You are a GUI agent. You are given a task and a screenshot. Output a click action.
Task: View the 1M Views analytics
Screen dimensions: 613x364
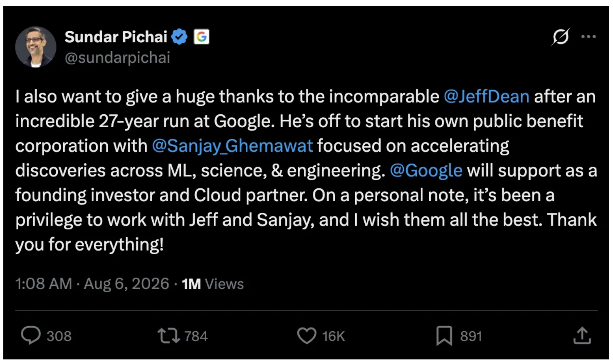click(x=213, y=284)
